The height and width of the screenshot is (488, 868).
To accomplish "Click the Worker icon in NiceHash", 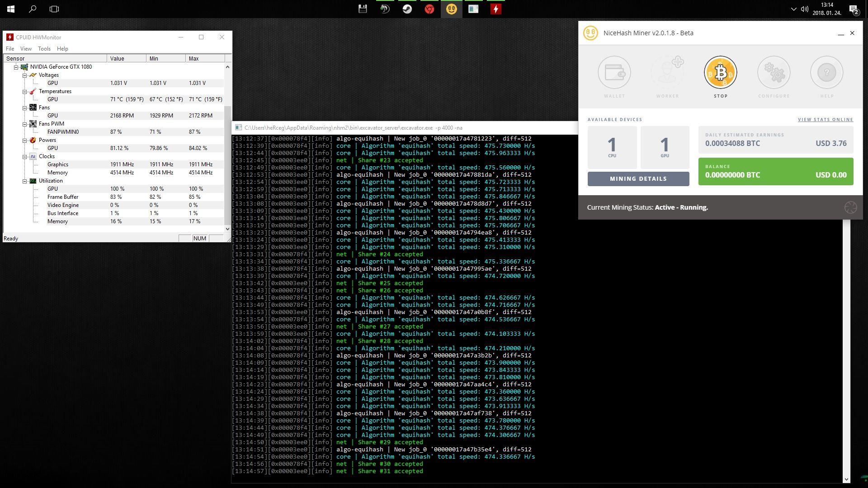I will (667, 72).
